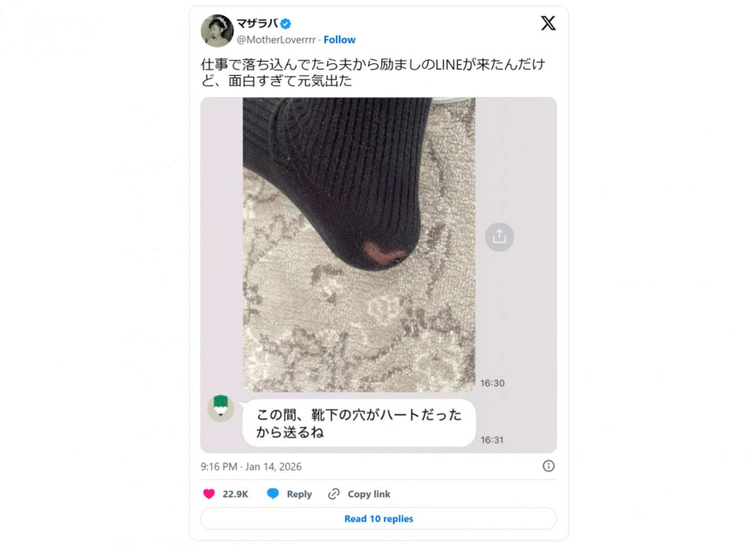The image size is (756, 545).
Task: Click the 22.9K likes count
Action: pyautogui.click(x=235, y=494)
